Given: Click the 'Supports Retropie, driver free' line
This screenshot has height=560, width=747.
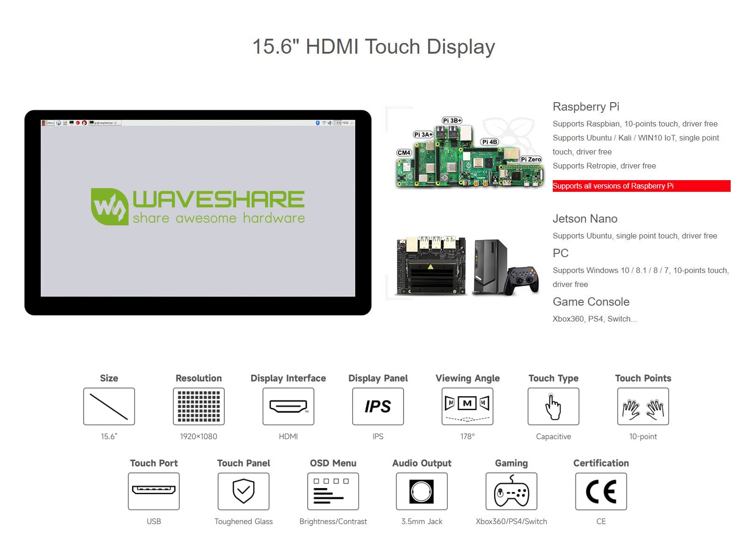Looking at the screenshot, I should (604, 166).
